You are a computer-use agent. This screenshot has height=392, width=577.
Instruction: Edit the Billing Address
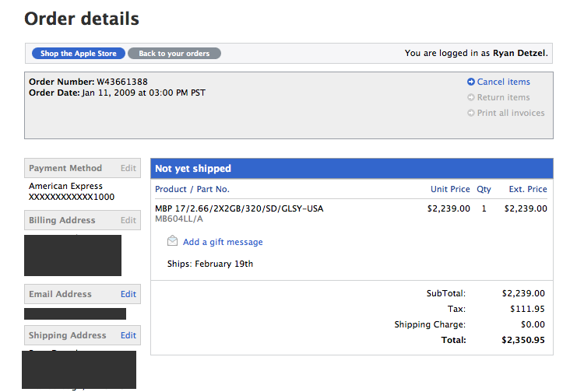pyautogui.click(x=128, y=220)
